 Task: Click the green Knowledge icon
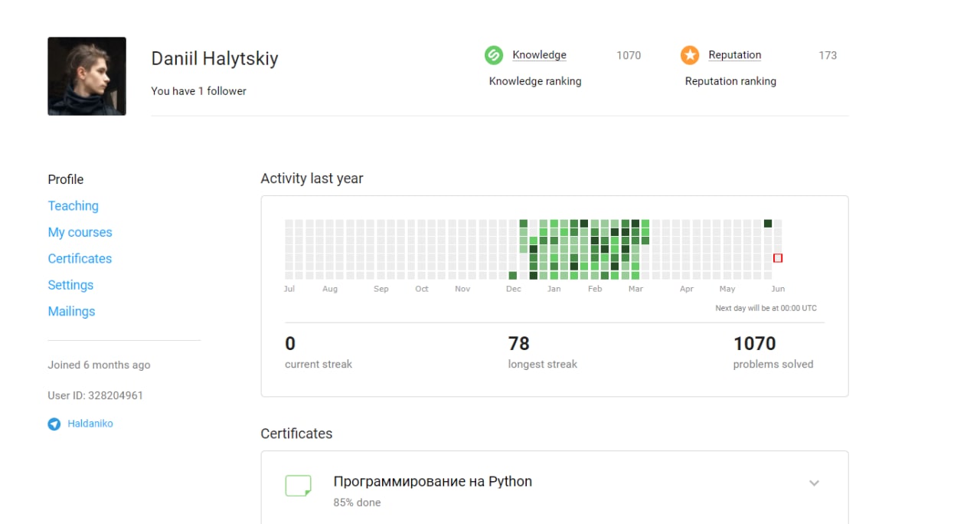point(494,55)
